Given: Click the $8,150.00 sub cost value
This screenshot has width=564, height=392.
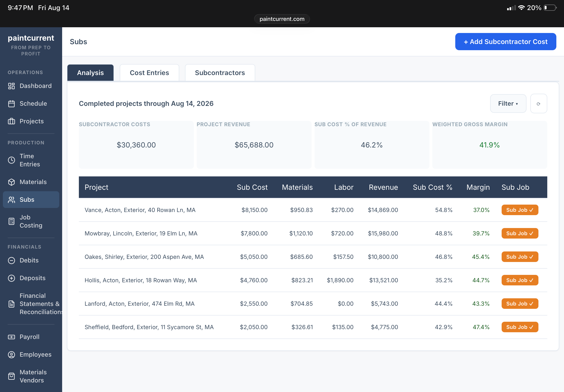Looking at the screenshot, I should click(254, 210).
